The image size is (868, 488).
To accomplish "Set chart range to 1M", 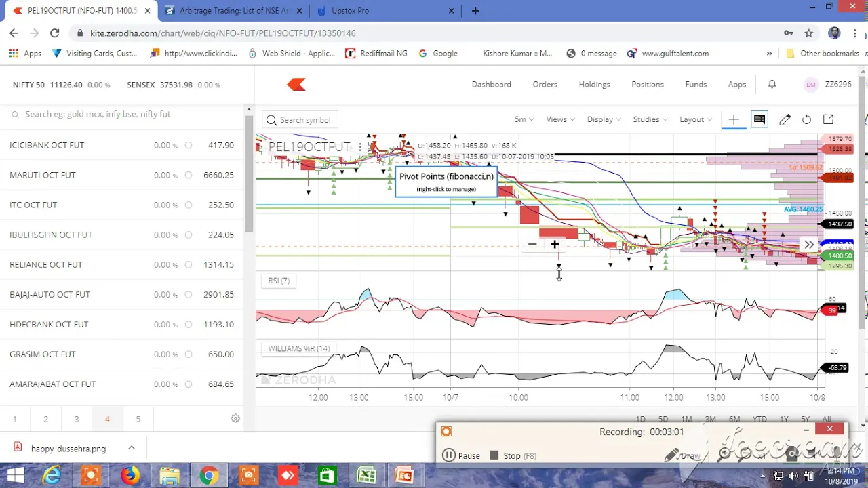I will (686, 419).
